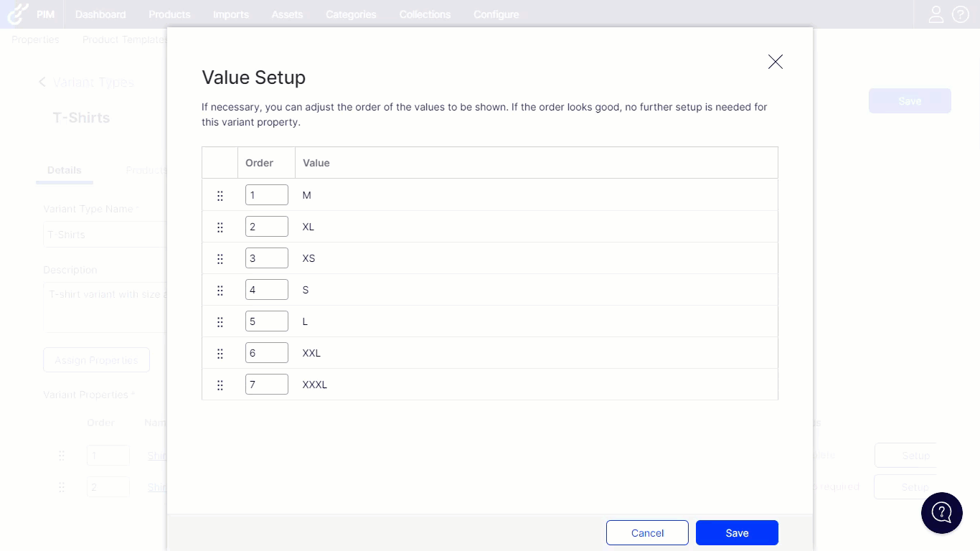980x551 pixels.
Task: Cancel the Value Setup dialog
Action: tap(647, 532)
